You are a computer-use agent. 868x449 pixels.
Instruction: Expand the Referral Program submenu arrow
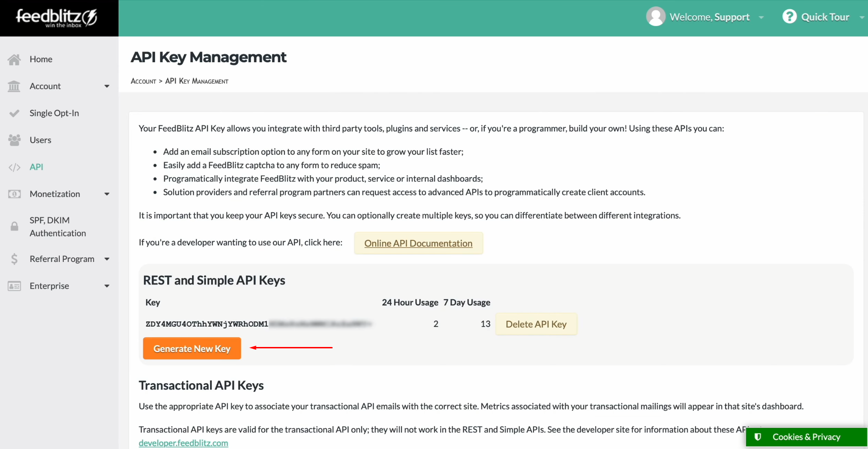107,259
